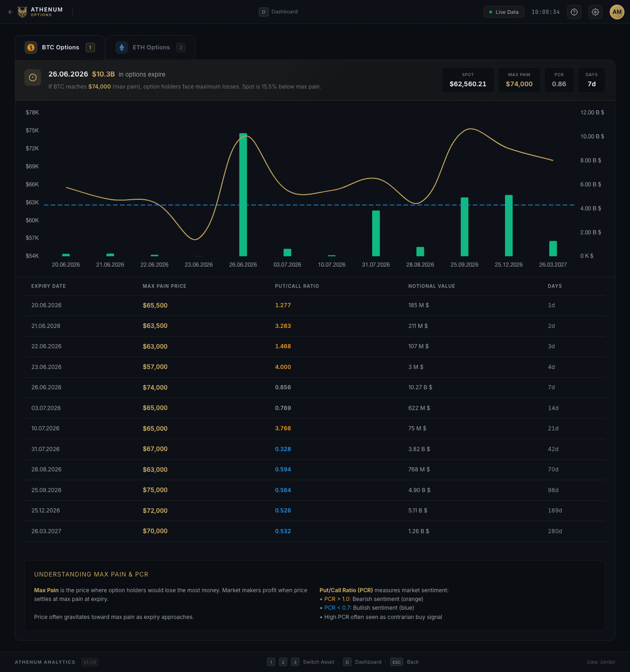Click notional value 10.27 B $
The height and width of the screenshot is (672, 630).
click(420, 387)
